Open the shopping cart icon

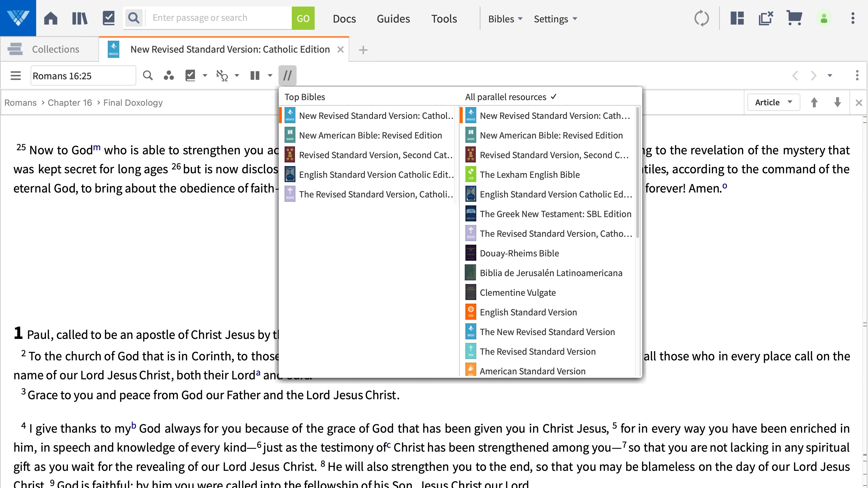[794, 18]
